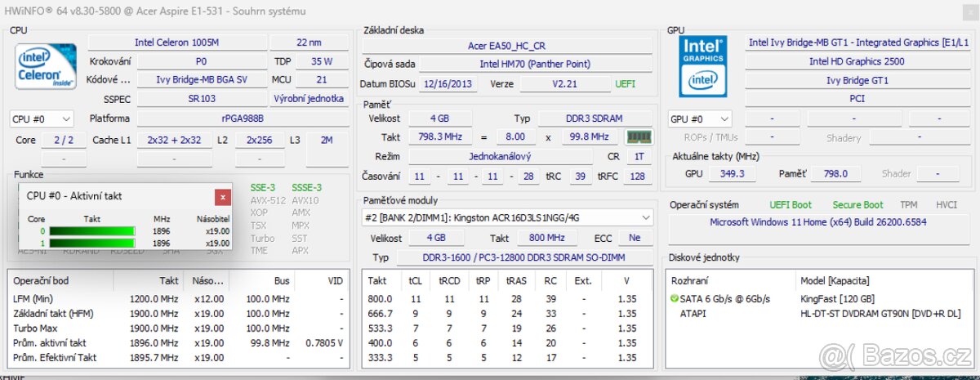Image resolution: width=980 pixels, height=380 pixels.
Task: Click the L2 2x256 cache field
Action: click(x=260, y=140)
